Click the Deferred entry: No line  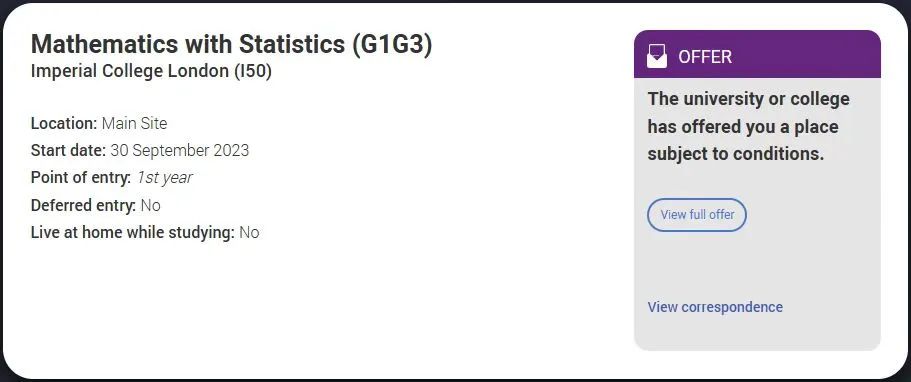[96, 205]
